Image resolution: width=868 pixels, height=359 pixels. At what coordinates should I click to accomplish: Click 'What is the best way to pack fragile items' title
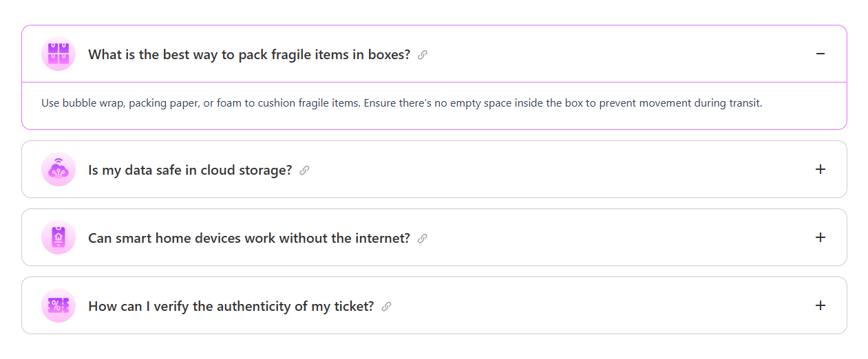pos(249,55)
